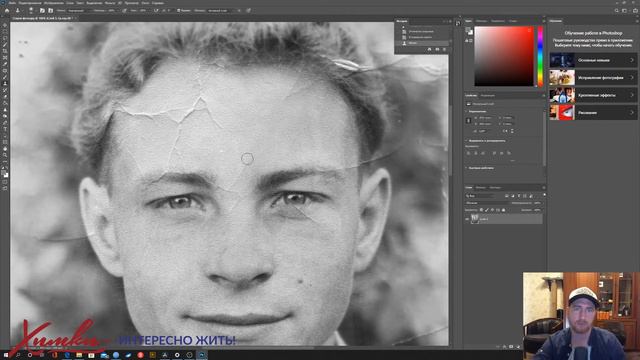Select the last history state row
This screenshot has width=640, height=360.
(422, 43)
